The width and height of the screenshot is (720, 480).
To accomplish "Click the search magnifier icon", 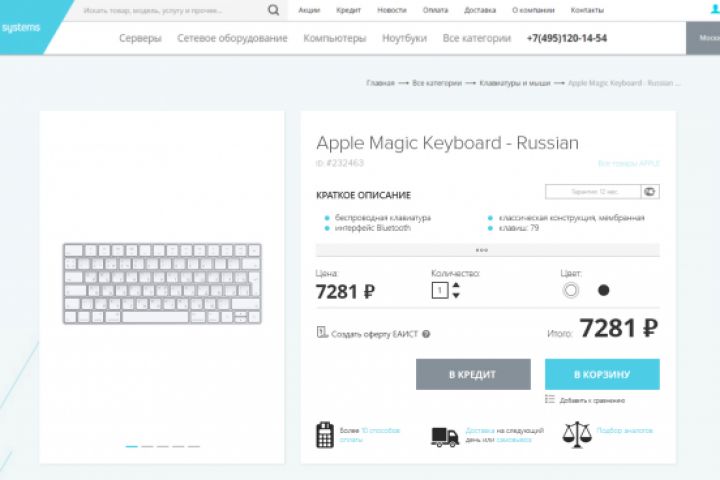I will click(274, 10).
